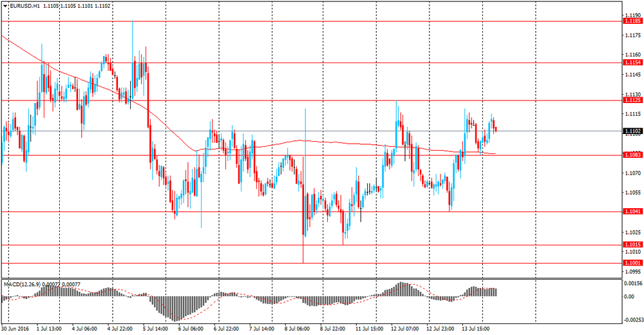Click the 1.1130 price scale value
The width and height of the screenshot is (644, 335).
coord(632,94)
